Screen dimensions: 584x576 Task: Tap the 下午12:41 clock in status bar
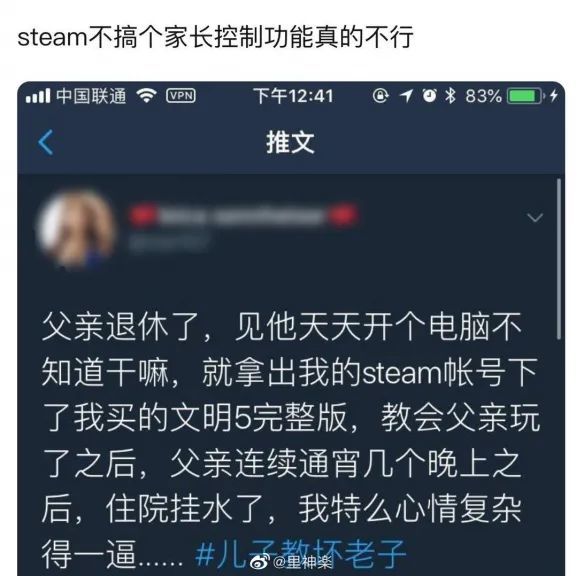[x=293, y=96]
